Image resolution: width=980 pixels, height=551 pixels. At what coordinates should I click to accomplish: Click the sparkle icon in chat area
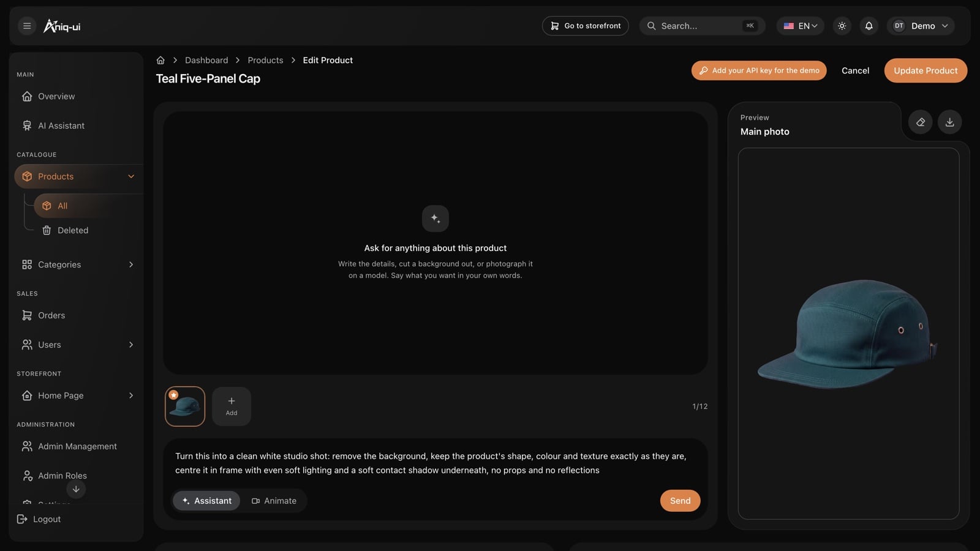point(435,219)
